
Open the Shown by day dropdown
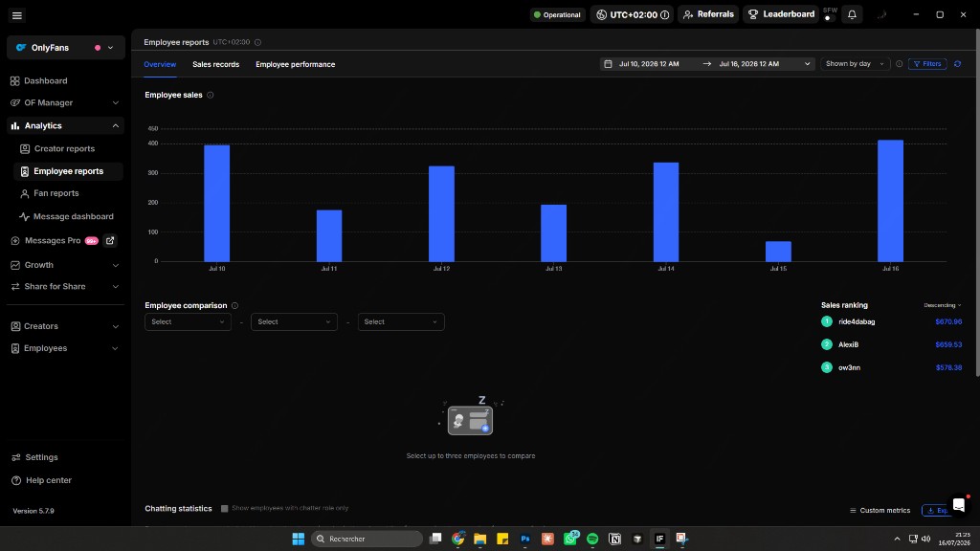point(855,64)
